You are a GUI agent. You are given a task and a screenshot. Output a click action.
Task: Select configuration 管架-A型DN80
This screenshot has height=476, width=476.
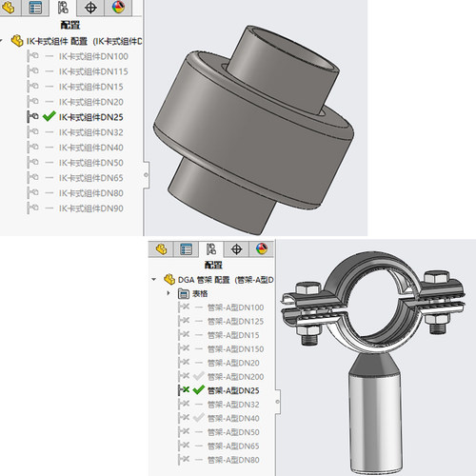coord(233,460)
